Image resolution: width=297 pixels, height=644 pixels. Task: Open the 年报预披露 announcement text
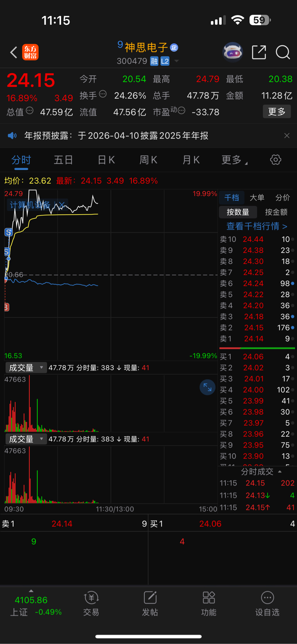[x=116, y=136]
